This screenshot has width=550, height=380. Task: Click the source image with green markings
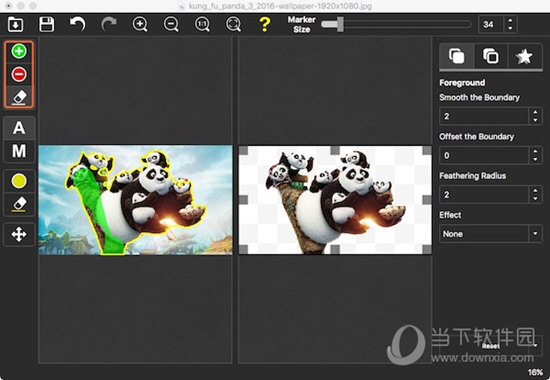135,200
